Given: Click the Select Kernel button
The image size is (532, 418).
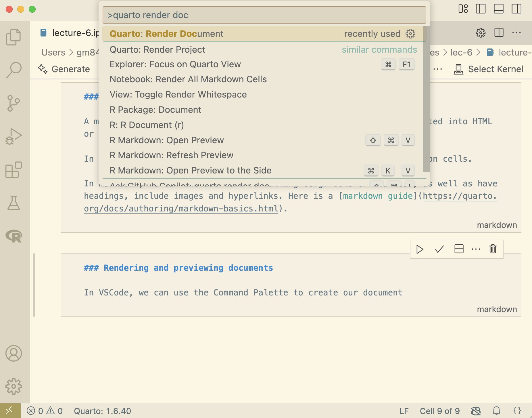Looking at the screenshot, I should [488, 69].
